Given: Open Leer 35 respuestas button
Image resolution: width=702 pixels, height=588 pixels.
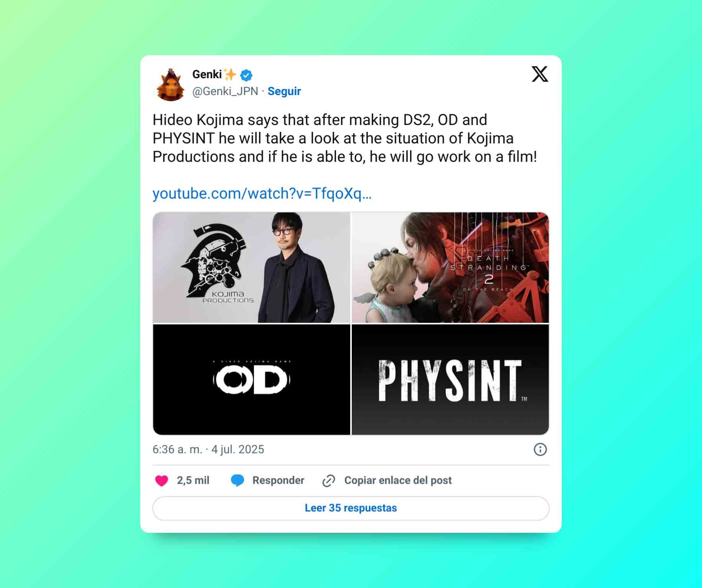Looking at the screenshot, I should click(x=351, y=508).
